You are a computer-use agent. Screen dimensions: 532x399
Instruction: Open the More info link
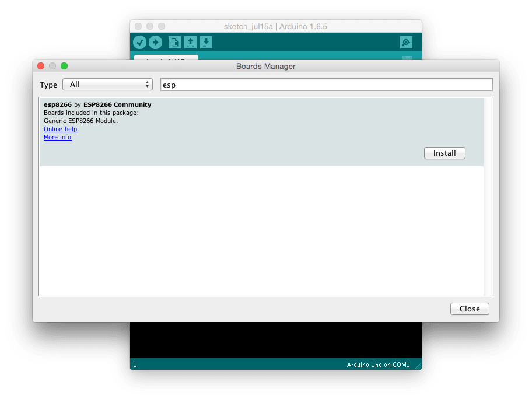pos(57,137)
